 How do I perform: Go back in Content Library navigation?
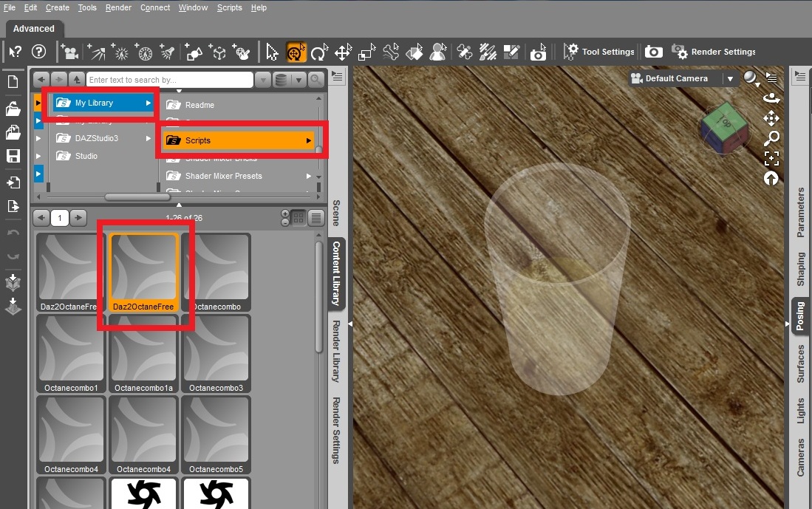[x=41, y=80]
